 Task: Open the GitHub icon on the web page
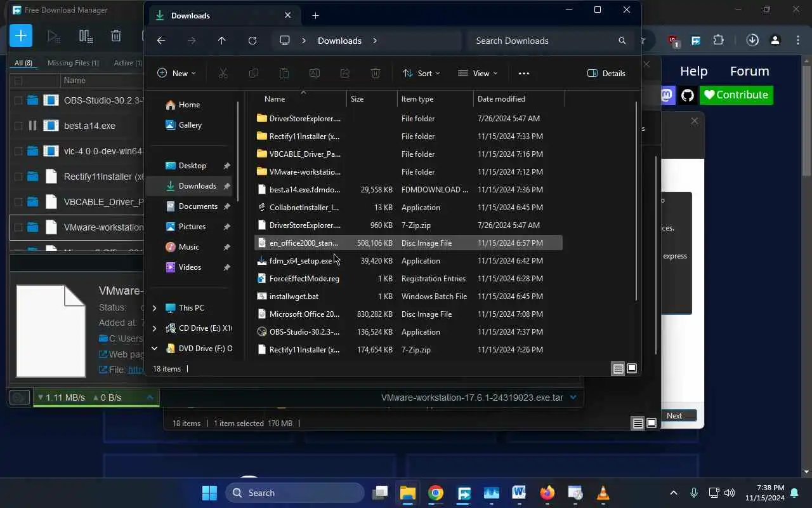point(688,95)
